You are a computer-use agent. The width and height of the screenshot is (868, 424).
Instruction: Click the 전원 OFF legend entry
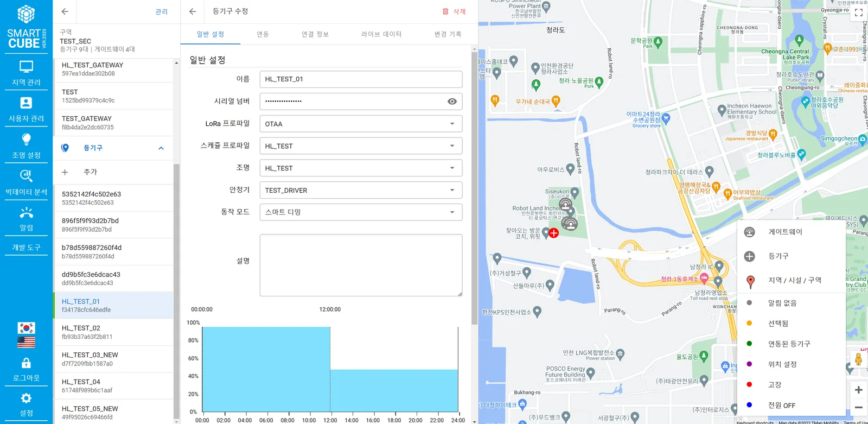tap(792, 405)
